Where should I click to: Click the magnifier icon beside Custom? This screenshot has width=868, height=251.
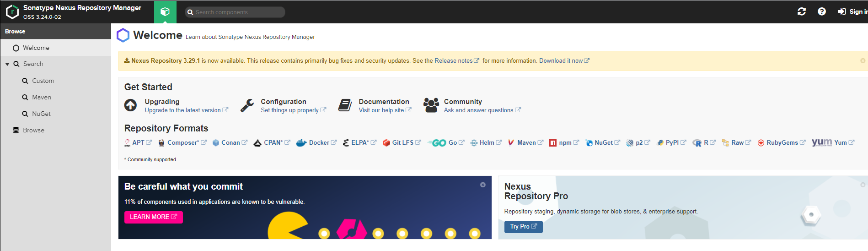pos(25,81)
